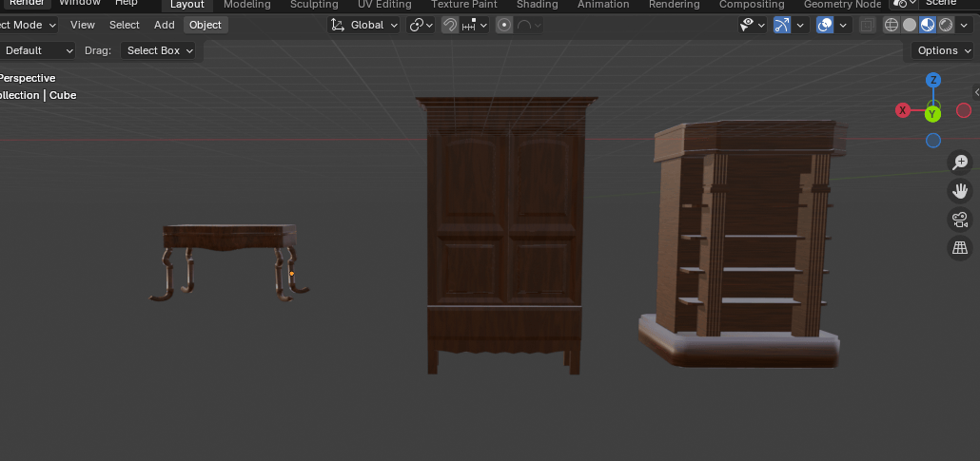Toggle perspective/orthographic grid icon

click(960, 248)
